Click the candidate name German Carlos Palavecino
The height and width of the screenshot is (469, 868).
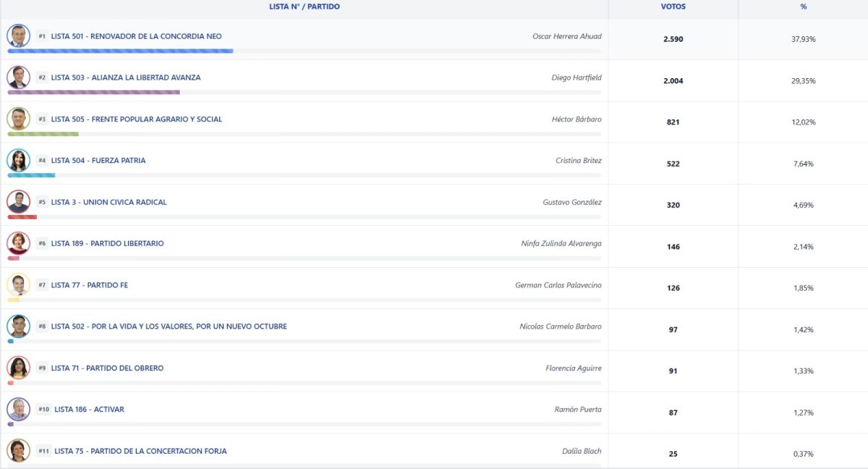[x=558, y=285]
